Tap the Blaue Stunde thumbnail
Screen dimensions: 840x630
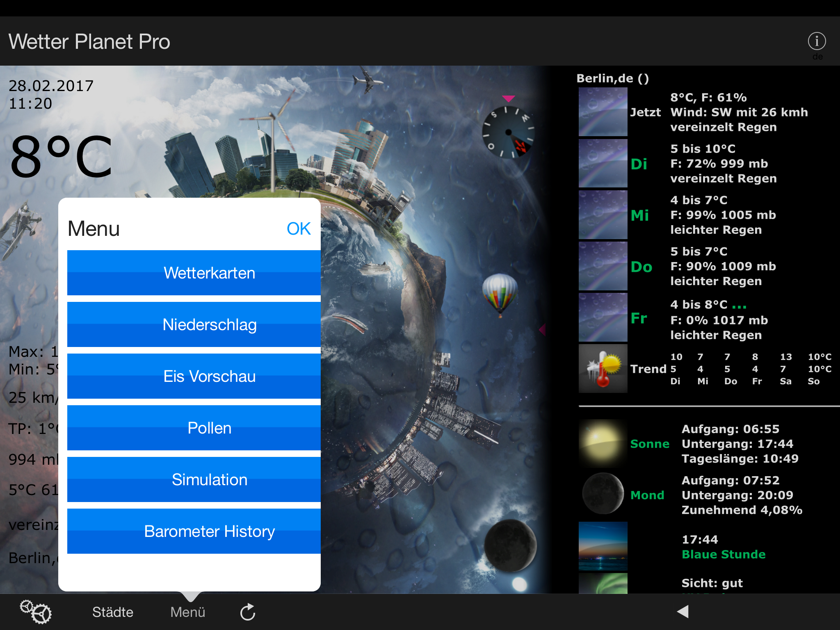click(x=603, y=546)
